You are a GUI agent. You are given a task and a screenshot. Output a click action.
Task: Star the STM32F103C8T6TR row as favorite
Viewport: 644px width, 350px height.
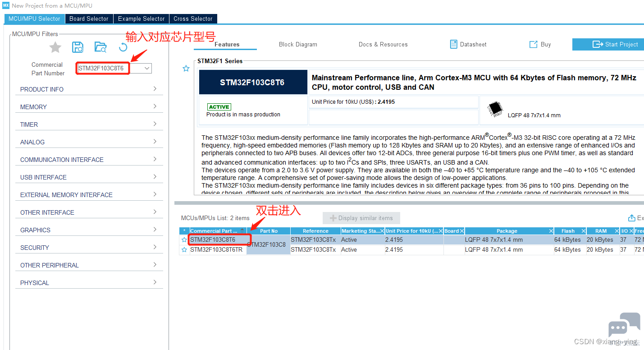184,249
